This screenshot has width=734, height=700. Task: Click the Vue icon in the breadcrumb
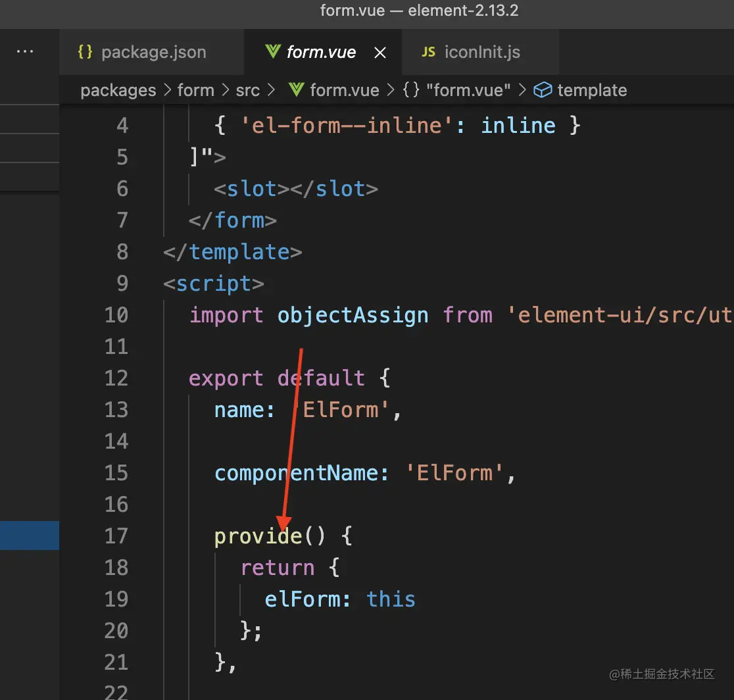[x=296, y=90]
